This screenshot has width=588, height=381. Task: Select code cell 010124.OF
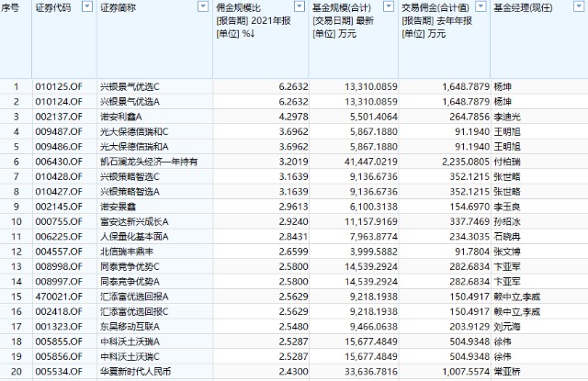[x=59, y=102]
